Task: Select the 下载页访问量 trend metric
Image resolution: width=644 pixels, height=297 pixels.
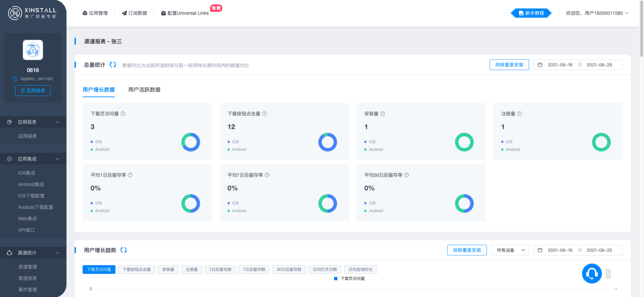Action: pyautogui.click(x=99, y=269)
